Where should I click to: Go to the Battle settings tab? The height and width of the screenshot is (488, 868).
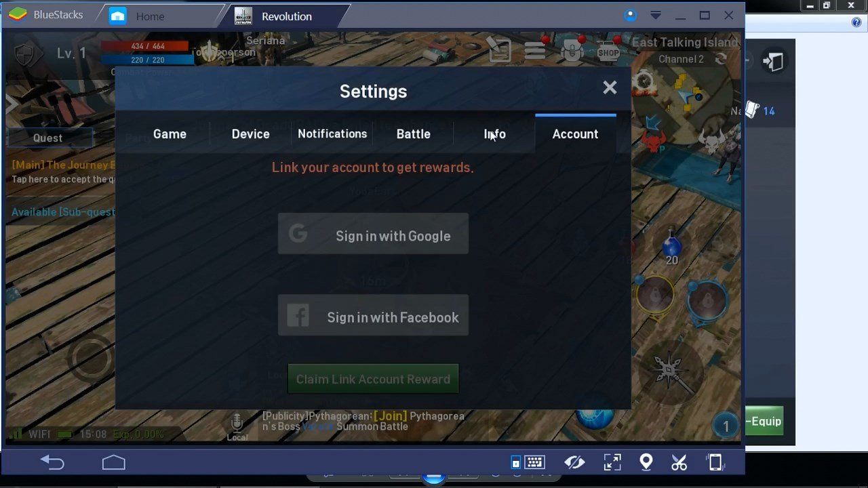pos(414,134)
